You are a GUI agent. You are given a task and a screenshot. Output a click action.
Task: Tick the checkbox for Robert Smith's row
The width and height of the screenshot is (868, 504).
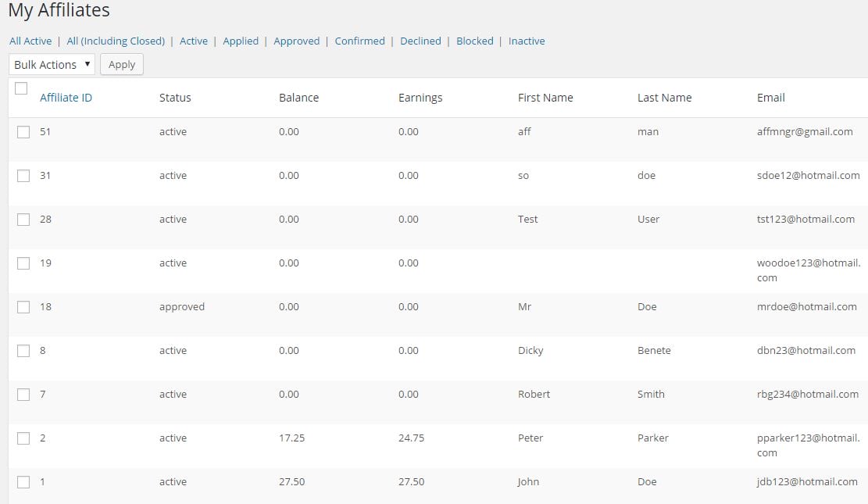(23, 395)
